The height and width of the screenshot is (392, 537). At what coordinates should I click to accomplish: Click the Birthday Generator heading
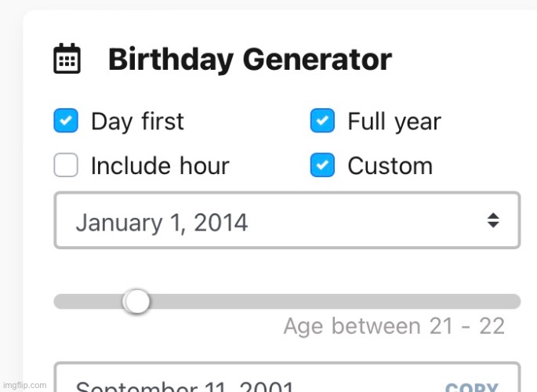(x=249, y=60)
